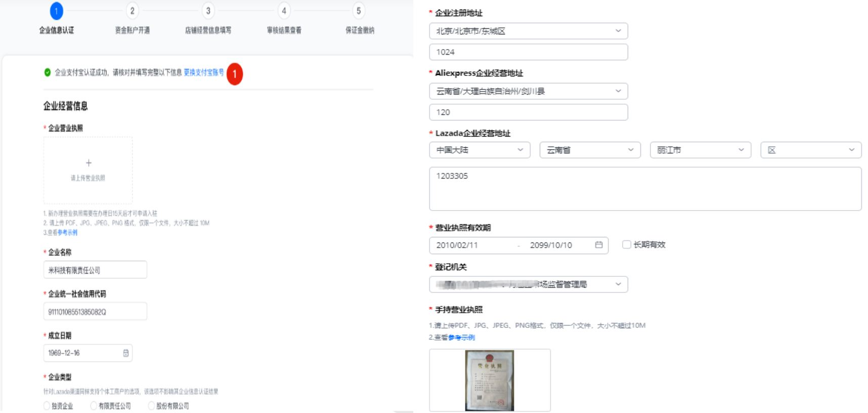Open the 中国大陆 country dropdown

pos(480,150)
